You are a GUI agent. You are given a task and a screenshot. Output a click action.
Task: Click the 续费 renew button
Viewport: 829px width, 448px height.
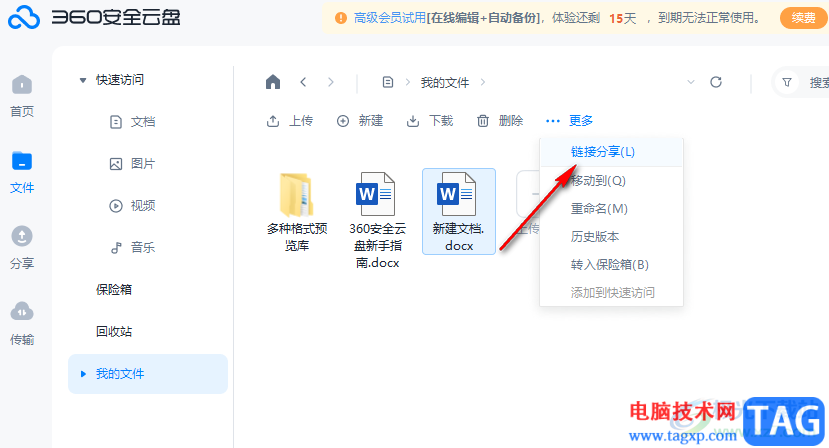coord(804,18)
